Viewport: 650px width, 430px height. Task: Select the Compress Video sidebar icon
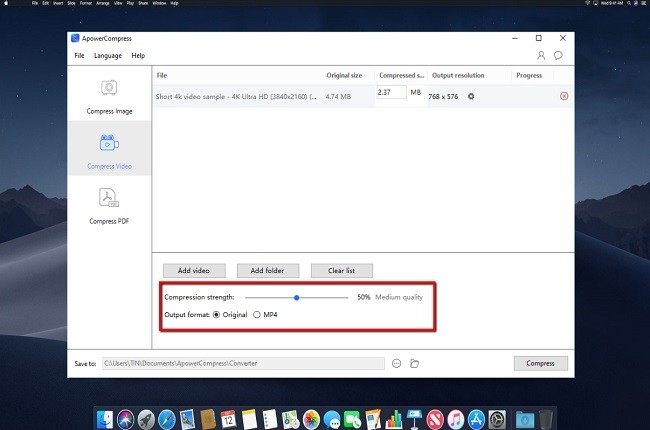(110, 148)
